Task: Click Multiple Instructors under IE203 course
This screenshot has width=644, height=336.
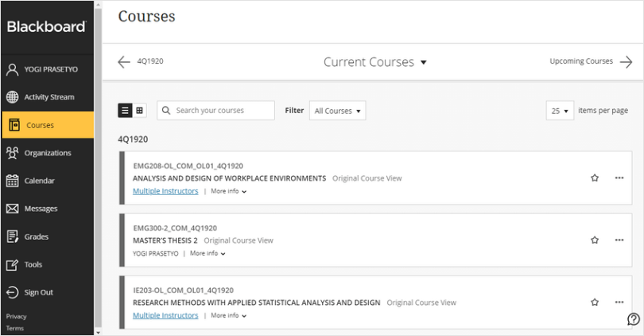Action: [165, 315]
